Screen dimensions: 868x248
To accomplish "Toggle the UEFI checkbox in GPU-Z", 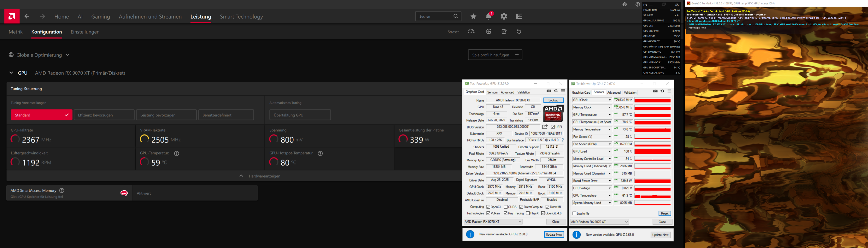I will (x=553, y=127).
